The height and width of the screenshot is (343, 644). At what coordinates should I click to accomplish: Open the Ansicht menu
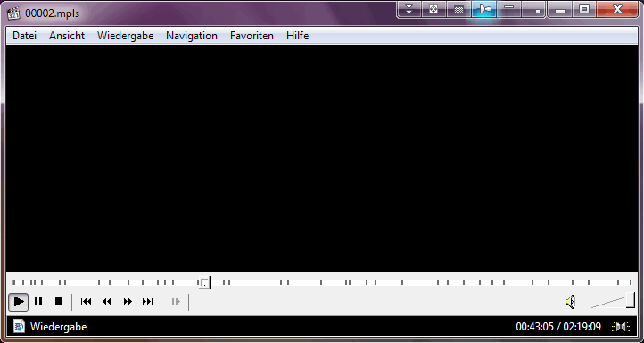coord(67,36)
